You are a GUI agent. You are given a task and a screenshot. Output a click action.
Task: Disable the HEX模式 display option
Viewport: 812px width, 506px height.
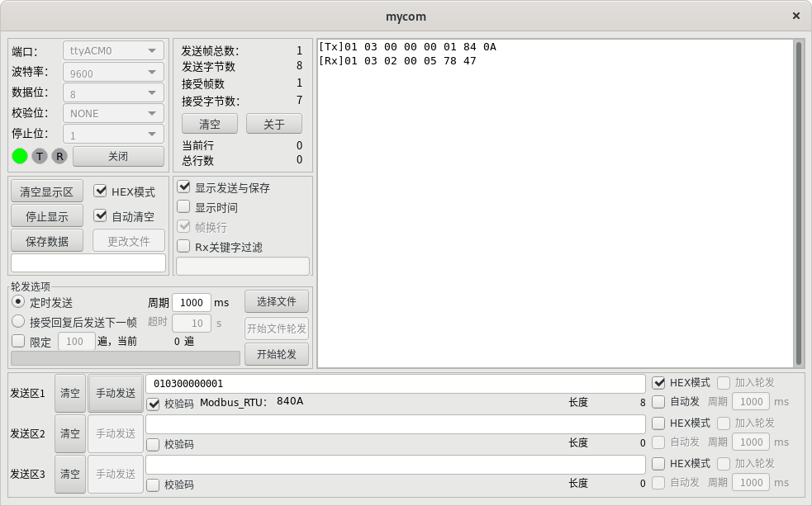point(101,192)
